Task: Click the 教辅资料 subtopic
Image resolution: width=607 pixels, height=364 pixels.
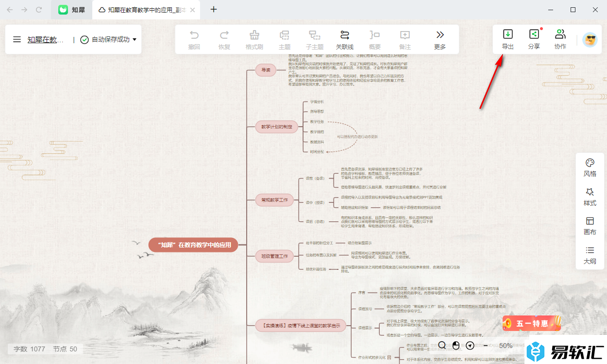Action: [x=317, y=142]
